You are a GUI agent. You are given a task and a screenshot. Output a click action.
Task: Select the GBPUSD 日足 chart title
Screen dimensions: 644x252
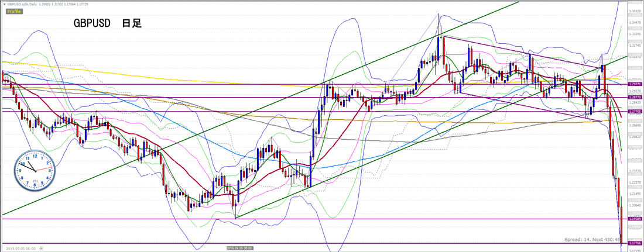click(x=108, y=23)
